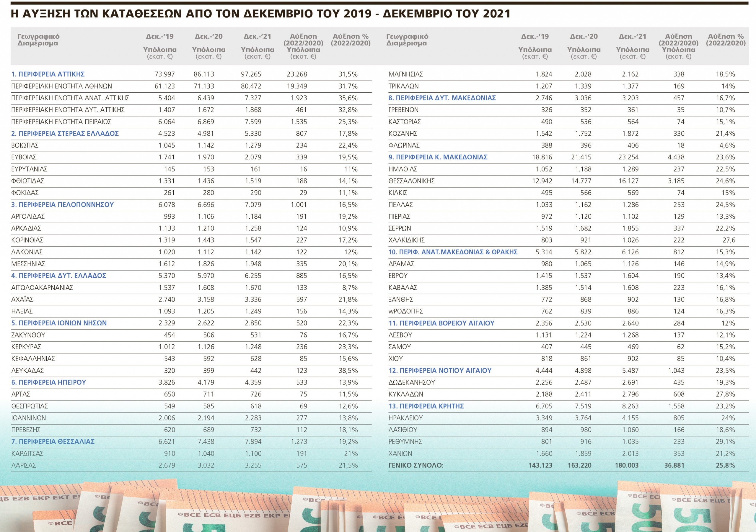Select the ΗΡΑΚΛΕΙΟΥ row label
Screen dimensions: 756x532
click(405, 418)
